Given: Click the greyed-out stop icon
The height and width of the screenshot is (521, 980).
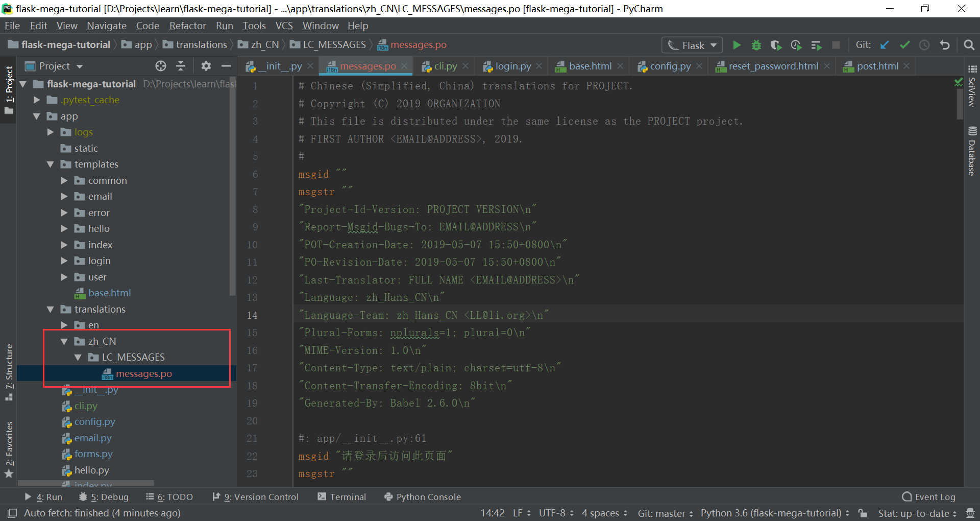Looking at the screenshot, I should click(x=836, y=45).
